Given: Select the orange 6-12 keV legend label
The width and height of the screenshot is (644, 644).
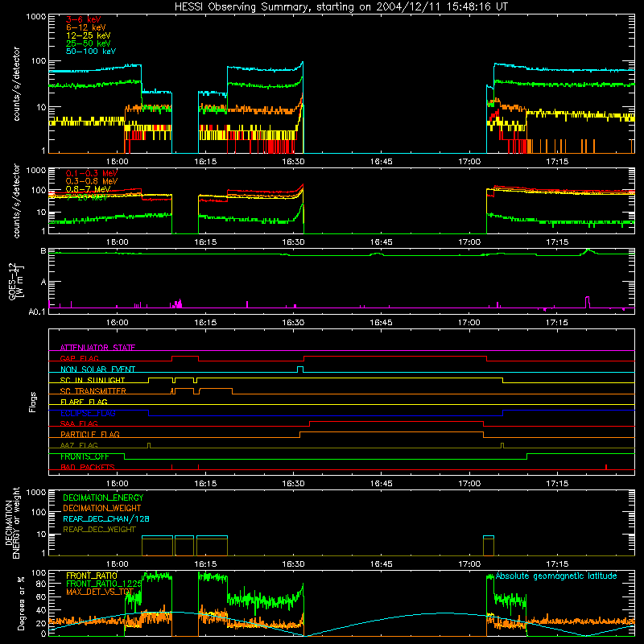Looking at the screenshot, I should click(86, 27).
